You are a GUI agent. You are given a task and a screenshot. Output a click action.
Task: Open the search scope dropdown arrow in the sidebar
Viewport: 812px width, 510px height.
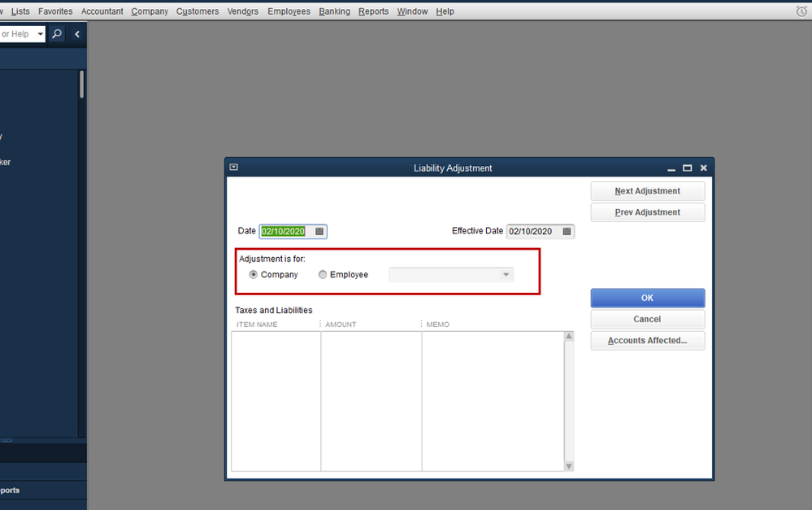coord(40,34)
